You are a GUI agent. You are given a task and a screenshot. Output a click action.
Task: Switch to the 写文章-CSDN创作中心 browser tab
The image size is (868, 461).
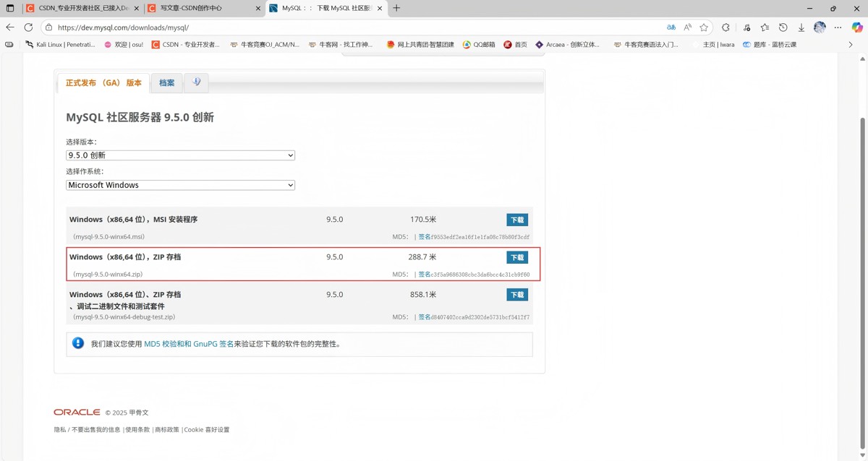coord(203,9)
